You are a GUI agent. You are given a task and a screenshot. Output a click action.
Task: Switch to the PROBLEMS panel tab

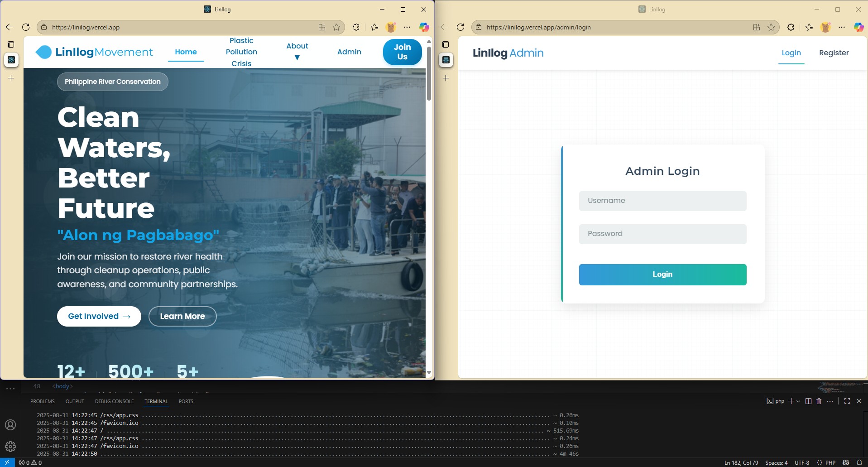[x=43, y=401]
